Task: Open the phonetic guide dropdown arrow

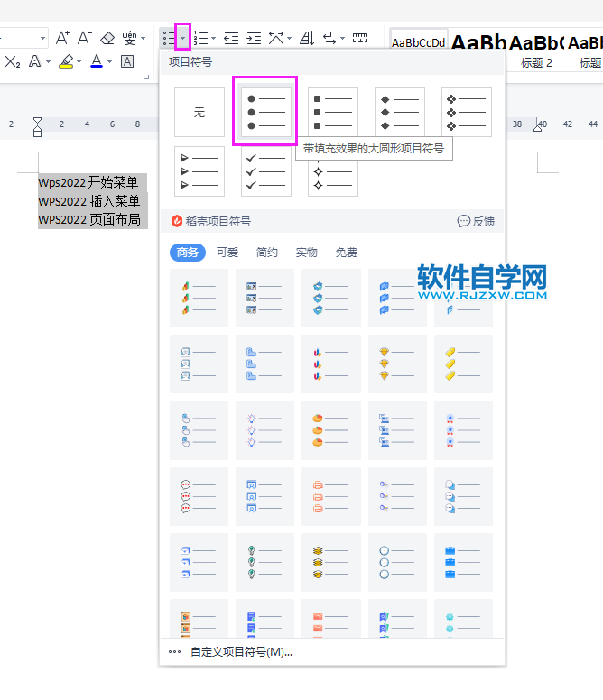Action: point(143,39)
